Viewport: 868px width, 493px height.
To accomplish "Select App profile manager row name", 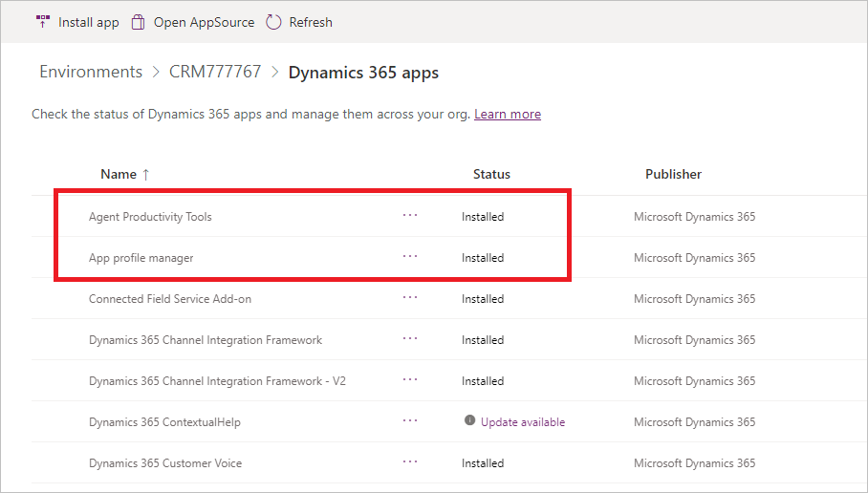I will [x=141, y=258].
